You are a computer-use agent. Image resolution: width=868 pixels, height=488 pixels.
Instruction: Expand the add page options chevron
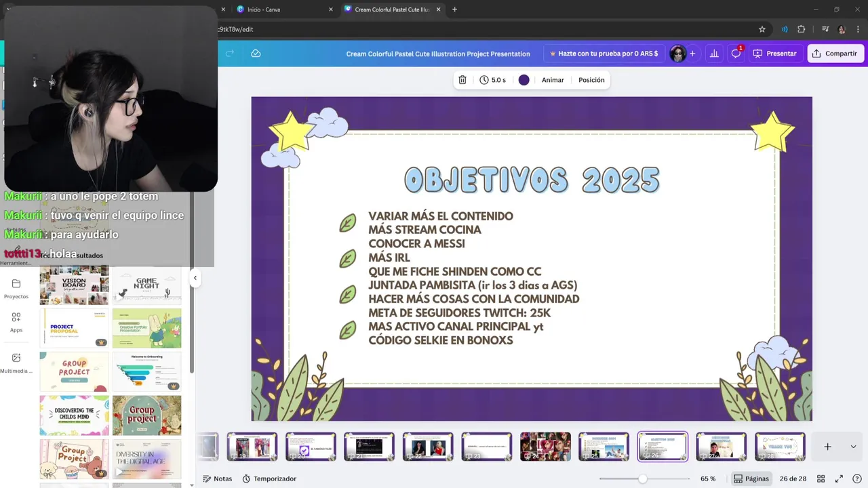click(853, 447)
